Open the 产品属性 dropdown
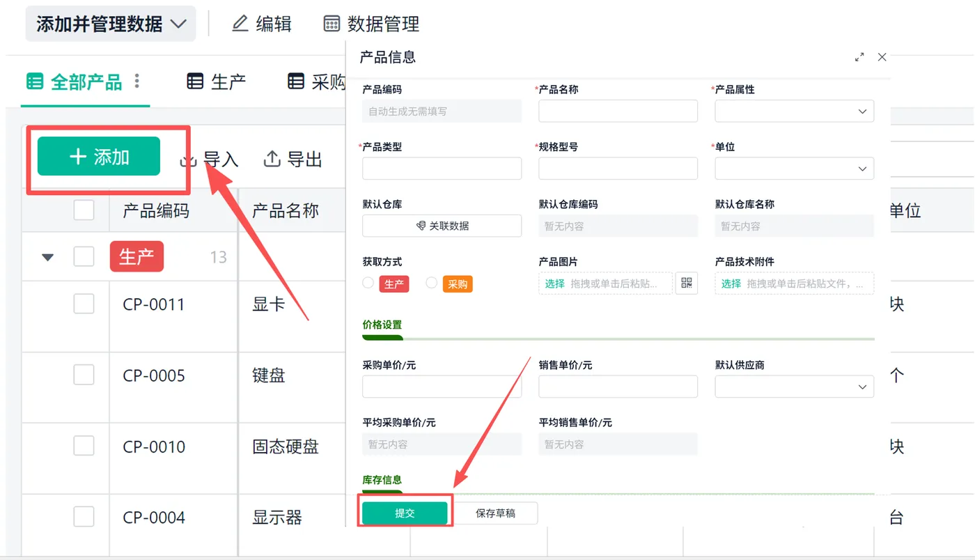Viewport: 975px width, 560px height. click(794, 111)
